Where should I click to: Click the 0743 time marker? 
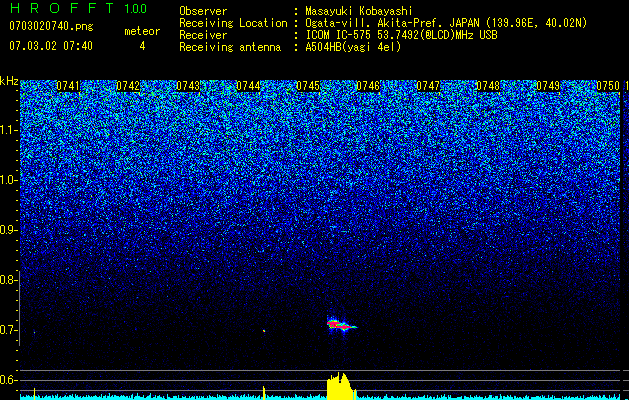188,86
